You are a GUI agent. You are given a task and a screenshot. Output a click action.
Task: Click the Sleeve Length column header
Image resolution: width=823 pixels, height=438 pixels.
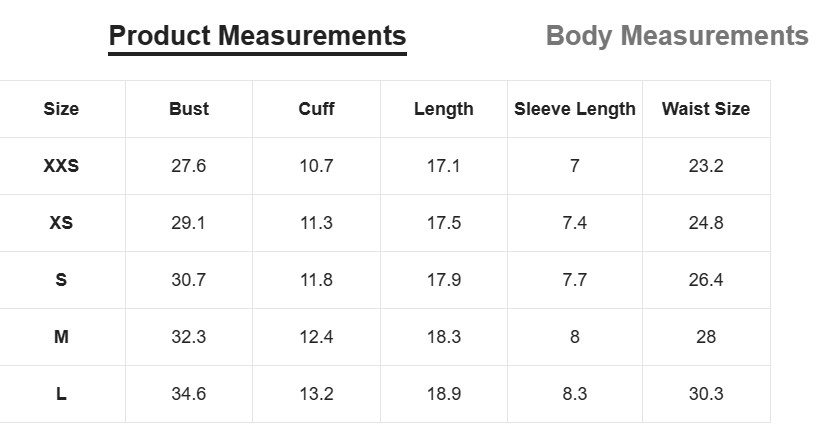[574, 109]
